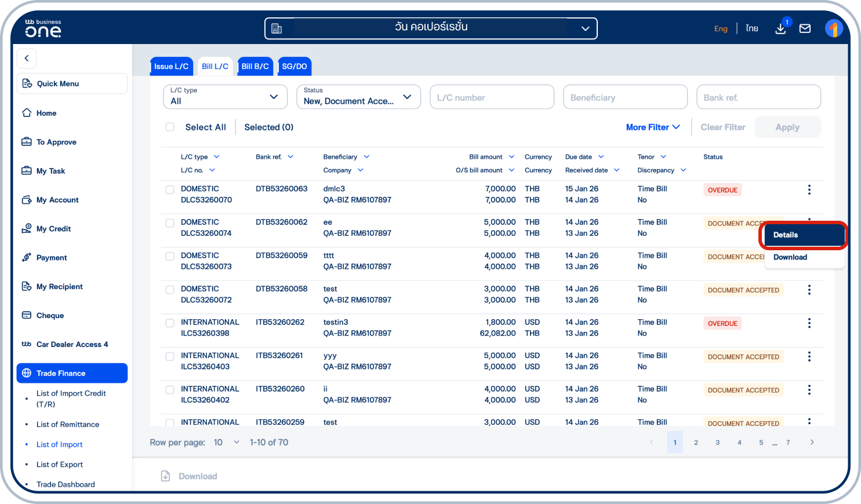The height and width of the screenshot is (504, 861).
Task: Open three-dot menu for DTB53260063 row
Action: point(809,189)
